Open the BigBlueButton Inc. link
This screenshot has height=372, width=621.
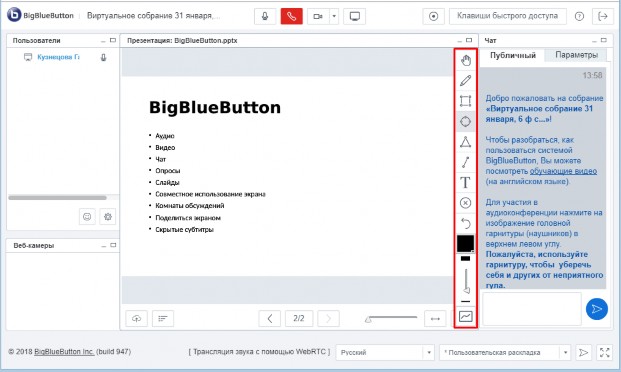click(x=64, y=352)
